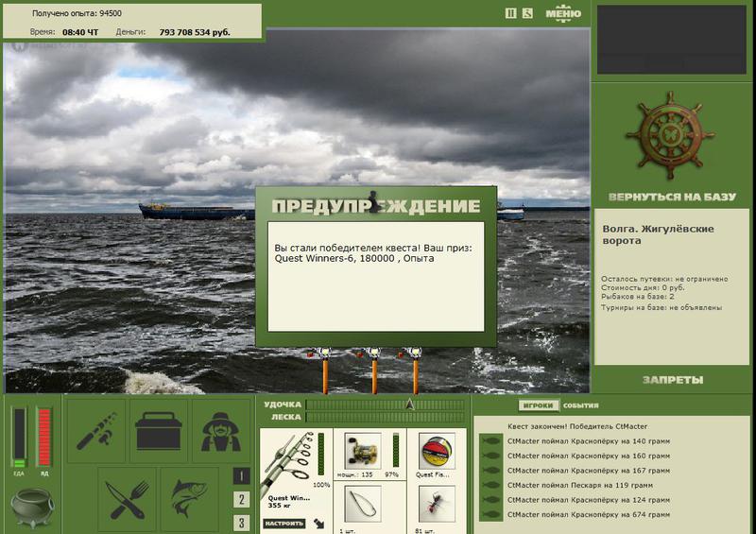Click the ЕДА food level bar
Image resolution: width=756 pixels, height=534 pixels.
pos(19,438)
